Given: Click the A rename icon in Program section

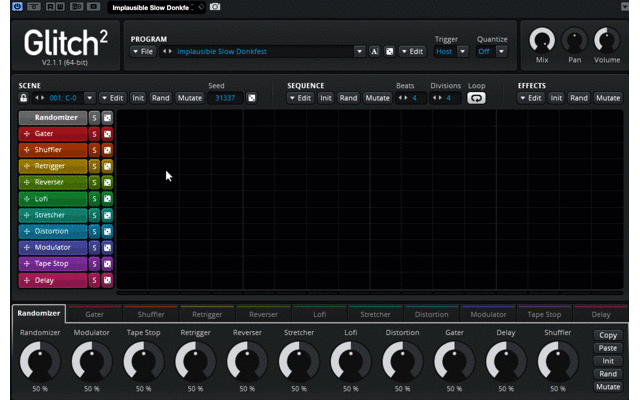Looking at the screenshot, I should click(374, 51).
